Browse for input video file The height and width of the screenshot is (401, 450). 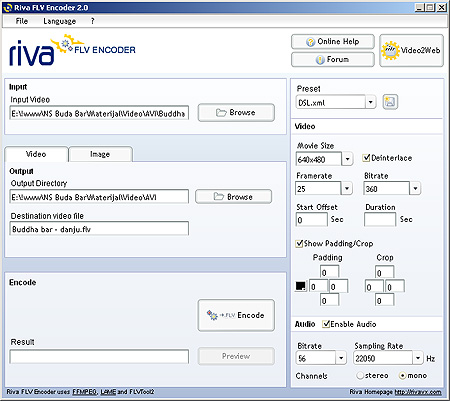point(236,113)
